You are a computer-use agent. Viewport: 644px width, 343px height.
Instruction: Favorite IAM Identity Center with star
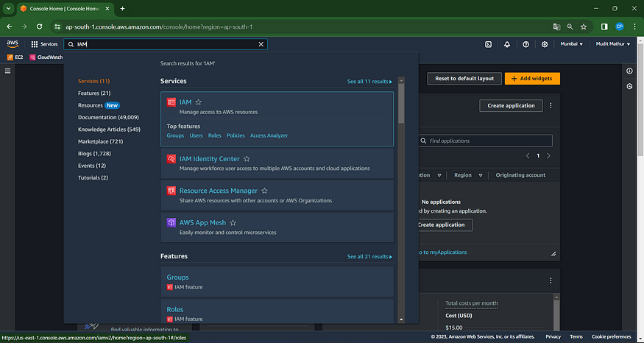pos(247,159)
